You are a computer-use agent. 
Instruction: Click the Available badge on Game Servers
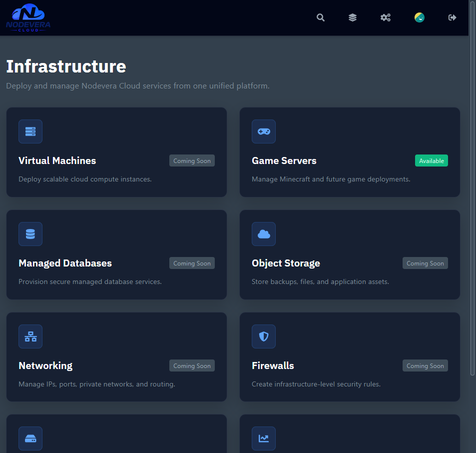[x=432, y=160]
